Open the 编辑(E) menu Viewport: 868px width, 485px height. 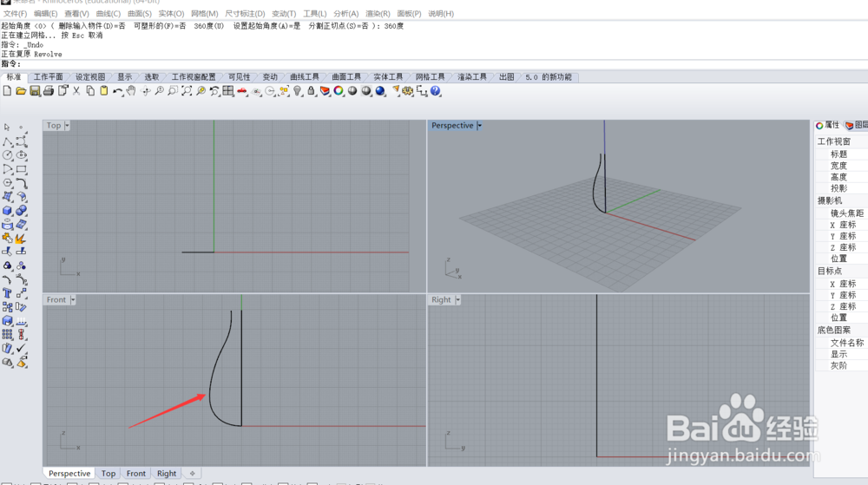click(x=45, y=13)
